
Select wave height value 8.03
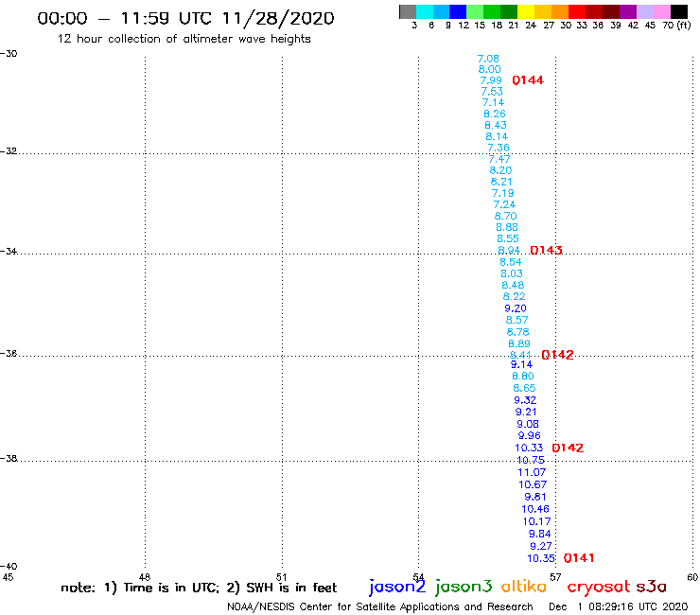click(x=512, y=273)
